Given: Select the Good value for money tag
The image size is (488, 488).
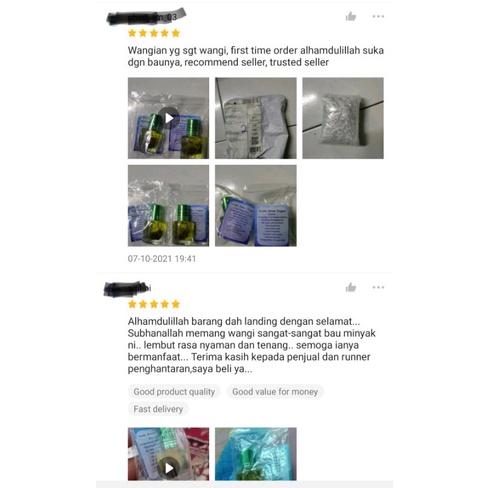Looking at the screenshot, I should pos(275,392).
